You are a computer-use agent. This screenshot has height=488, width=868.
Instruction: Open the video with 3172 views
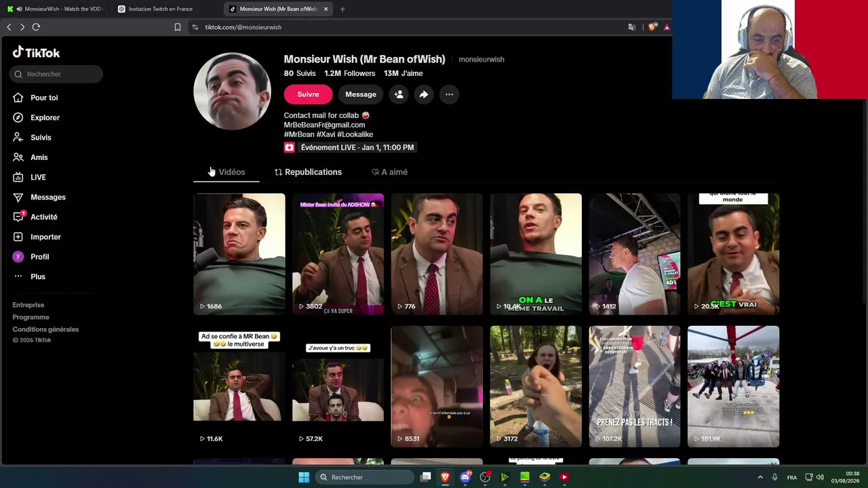(x=536, y=387)
